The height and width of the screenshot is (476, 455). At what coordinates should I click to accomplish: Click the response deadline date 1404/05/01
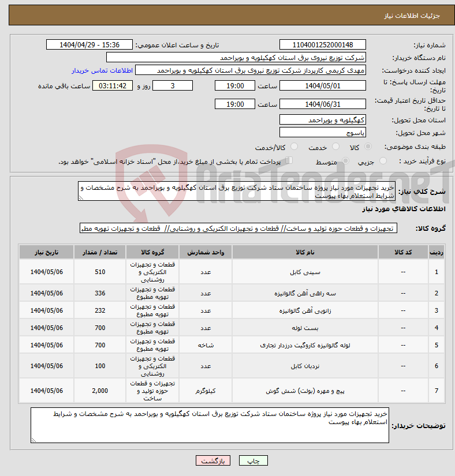pos(323,85)
